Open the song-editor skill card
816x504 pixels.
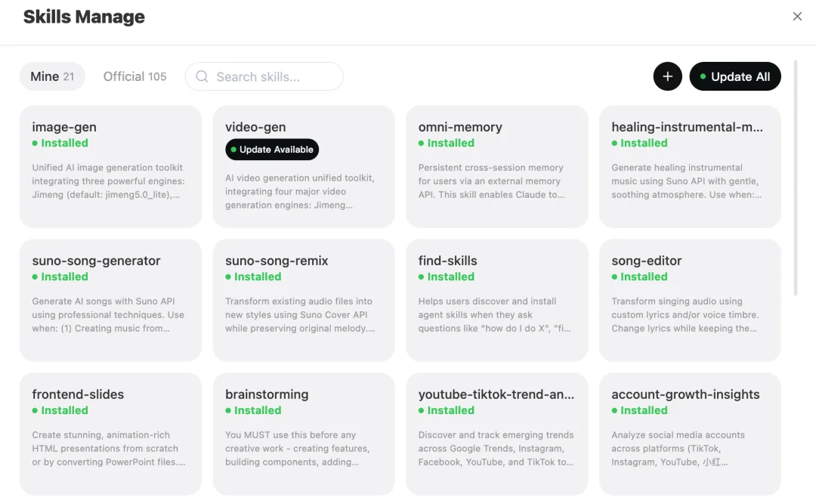click(x=690, y=301)
